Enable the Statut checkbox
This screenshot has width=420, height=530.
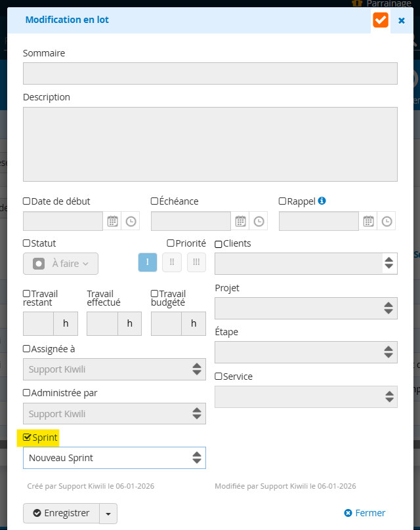pyautogui.click(x=27, y=243)
